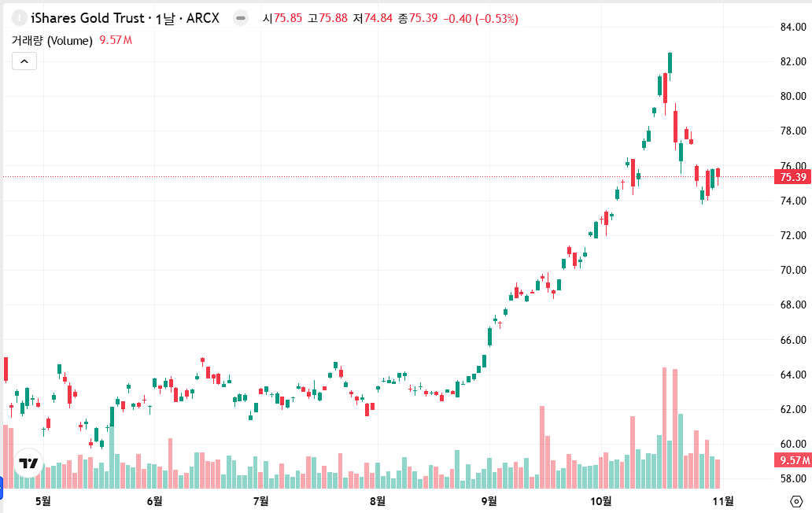Click the 11월 time axis label

[x=723, y=501]
